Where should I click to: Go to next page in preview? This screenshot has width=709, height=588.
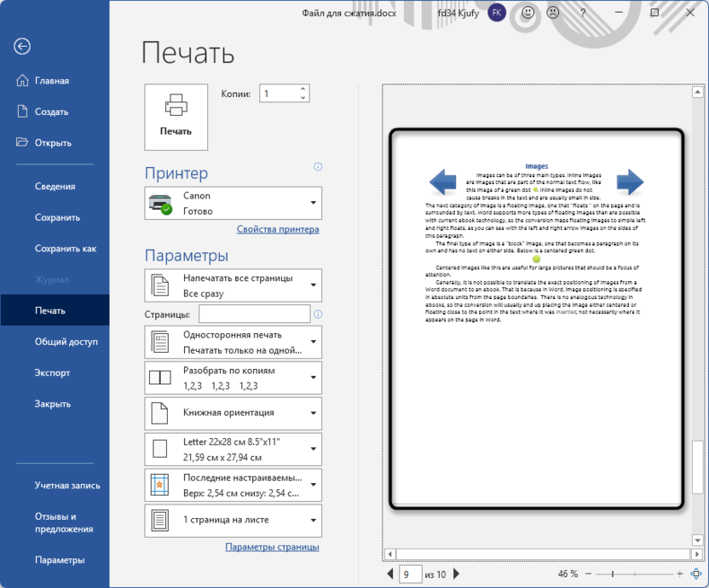[456, 574]
